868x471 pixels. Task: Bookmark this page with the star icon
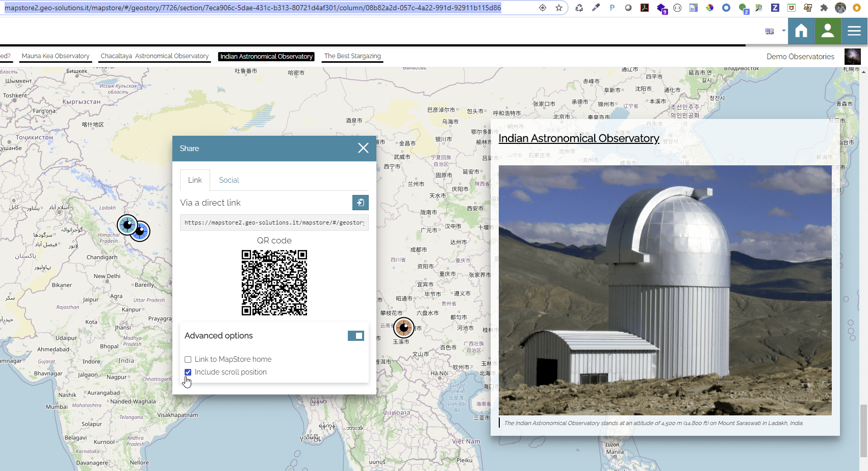559,8
